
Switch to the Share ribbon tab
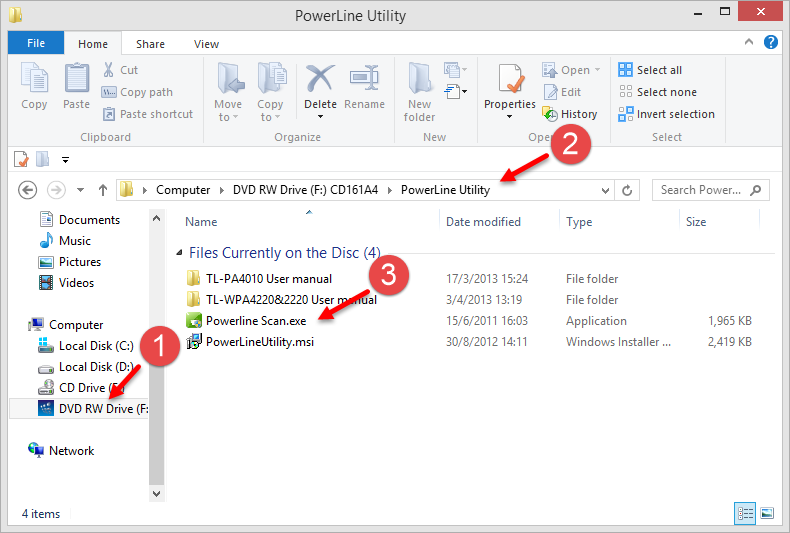tap(150, 44)
